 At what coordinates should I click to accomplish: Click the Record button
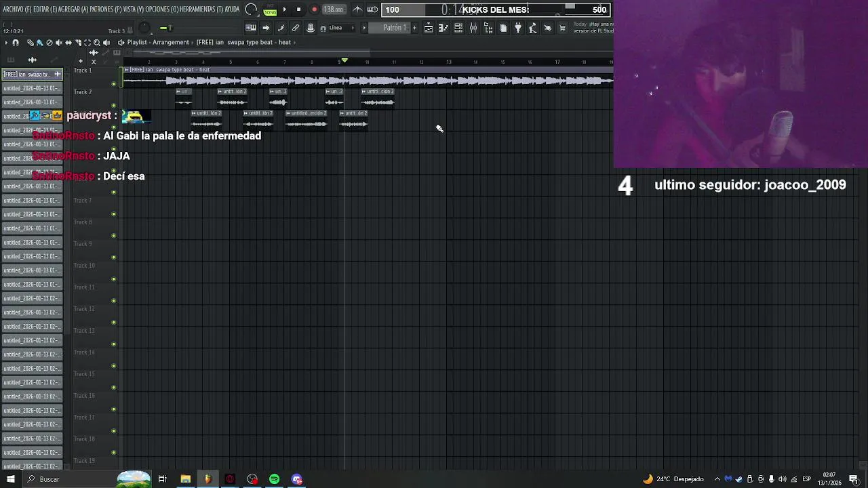click(314, 9)
